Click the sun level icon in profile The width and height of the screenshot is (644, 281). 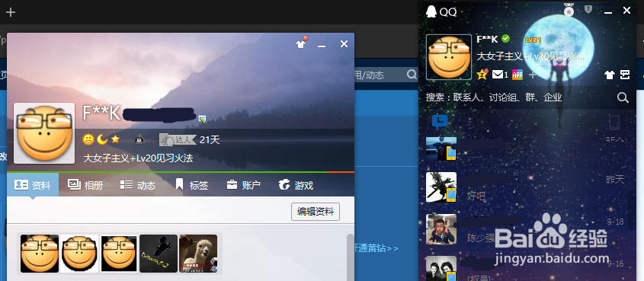(88, 140)
